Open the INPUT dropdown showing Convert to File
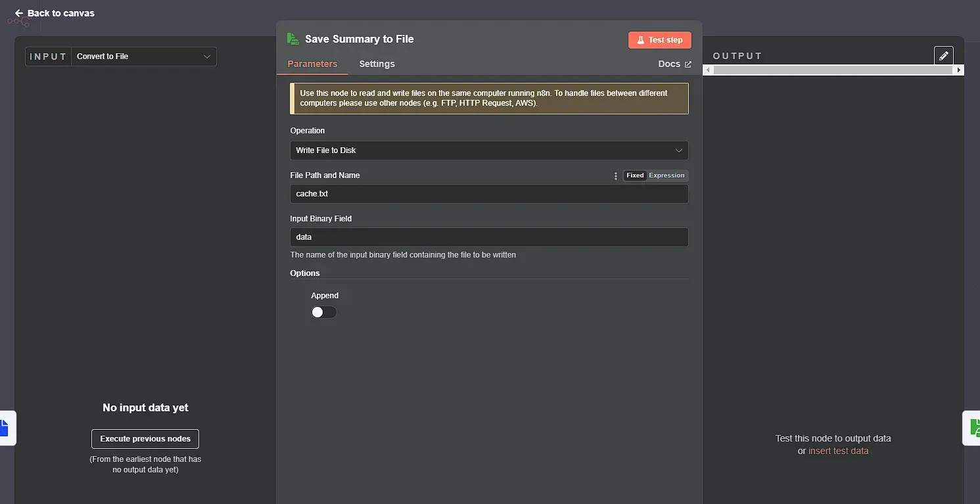 tap(143, 57)
